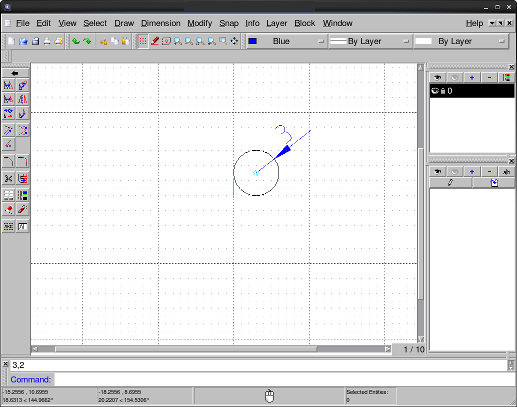Click the insert block button in block panel

494,183
